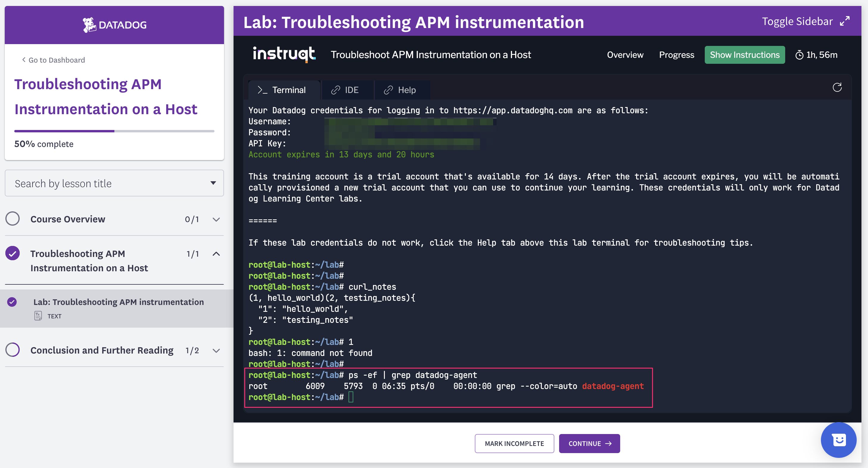Click the Course Overview section title
The width and height of the screenshot is (868, 468).
point(68,219)
